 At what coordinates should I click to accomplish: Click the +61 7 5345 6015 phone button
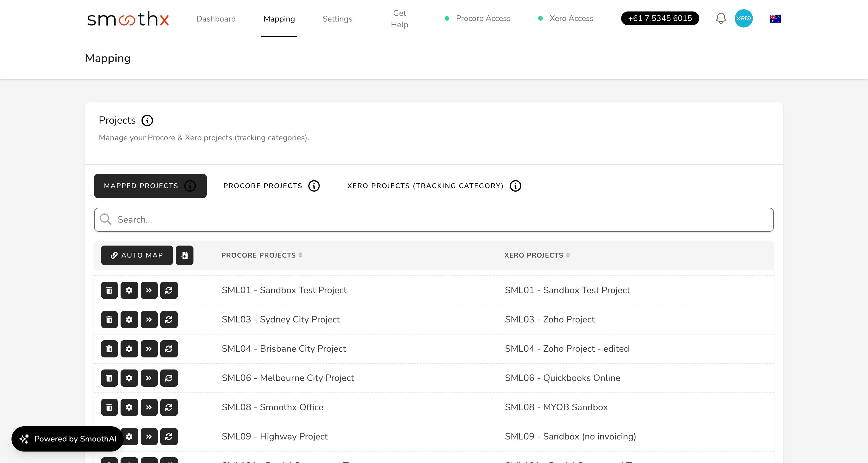660,19
